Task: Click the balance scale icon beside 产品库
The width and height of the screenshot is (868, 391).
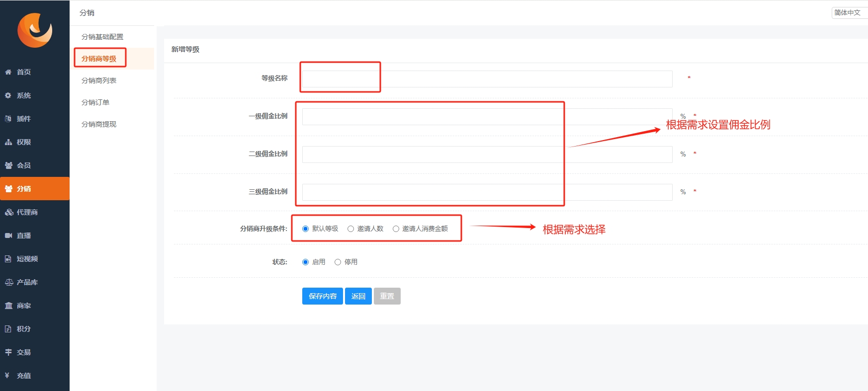Action: click(9, 282)
